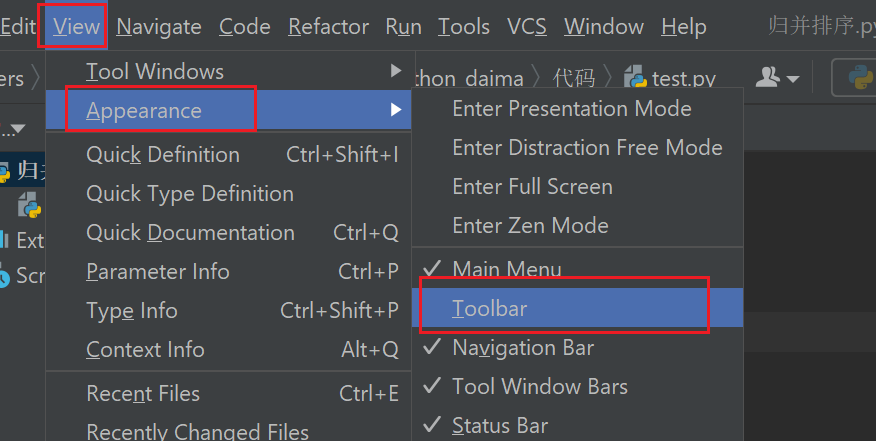Open the dropdown arrow next to user icon

coord(792,79)
